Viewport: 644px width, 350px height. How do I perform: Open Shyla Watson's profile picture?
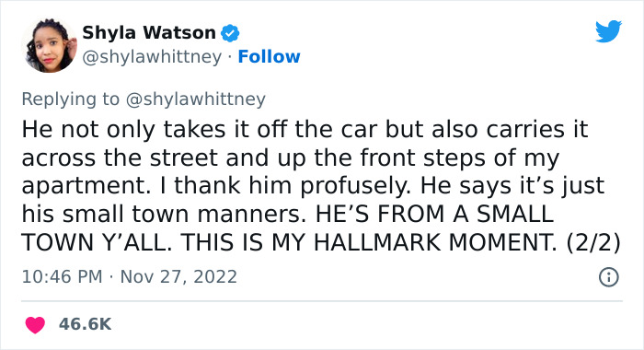pos(50,45)
